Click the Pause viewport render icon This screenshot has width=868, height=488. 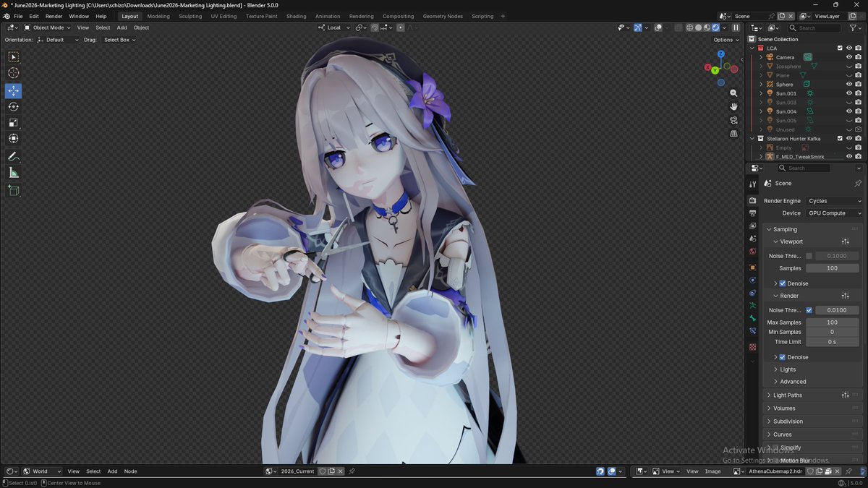(x=736, y=27)
